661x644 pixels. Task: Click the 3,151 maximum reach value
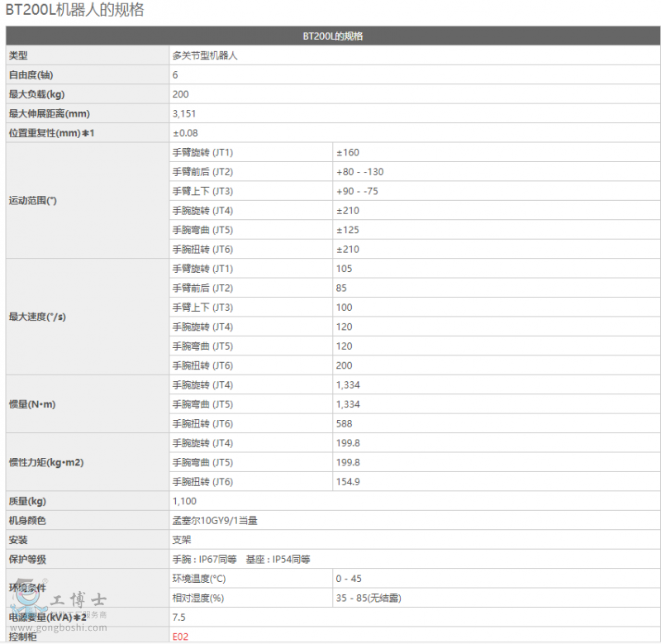pos(184,113)
